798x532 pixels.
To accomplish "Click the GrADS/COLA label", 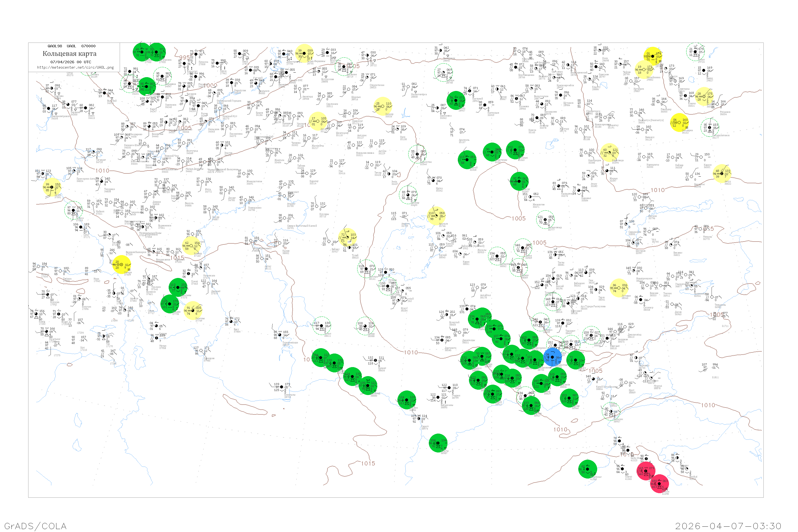I will 35,526.
